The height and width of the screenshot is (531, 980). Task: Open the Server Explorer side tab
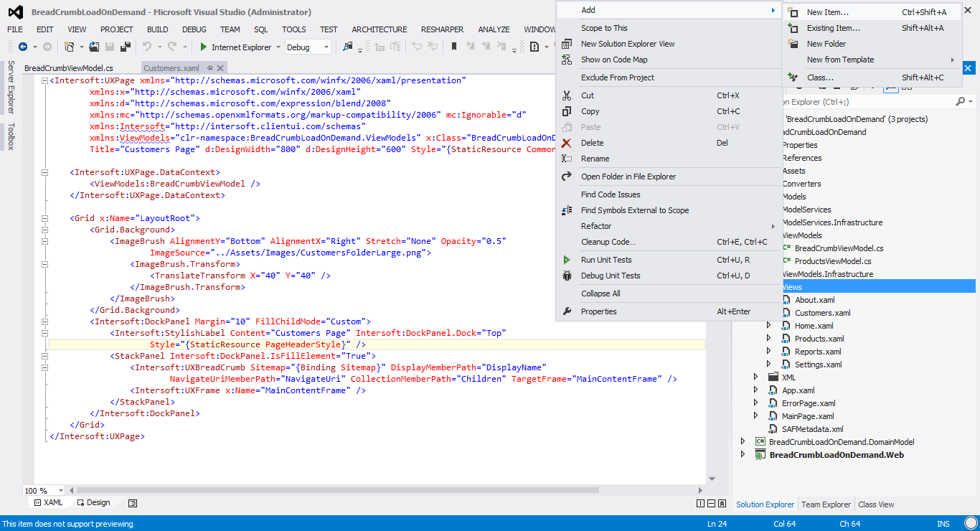pyautogui.click(x=11, y=88)
